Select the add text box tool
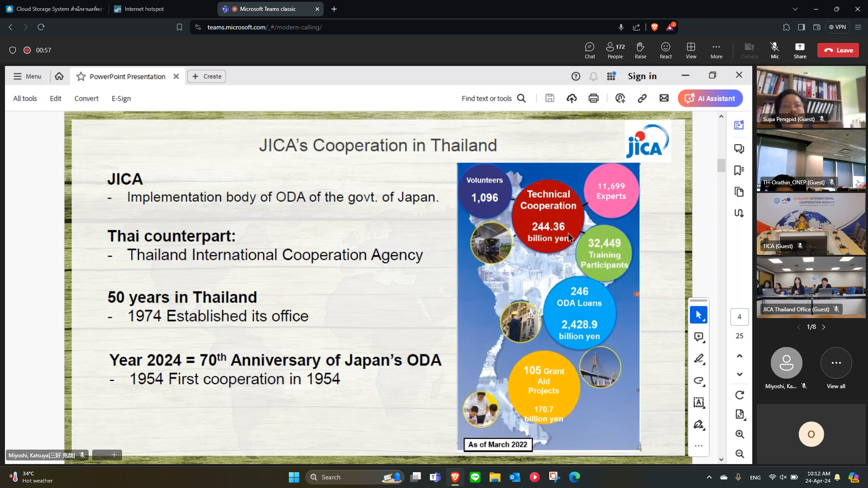 (698, 403)
